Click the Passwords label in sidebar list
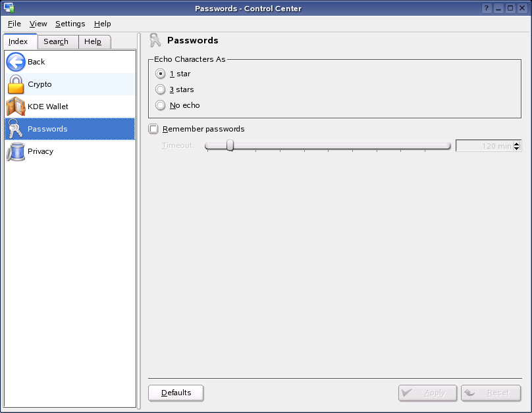The image size is (532, 413). point(47,129)
